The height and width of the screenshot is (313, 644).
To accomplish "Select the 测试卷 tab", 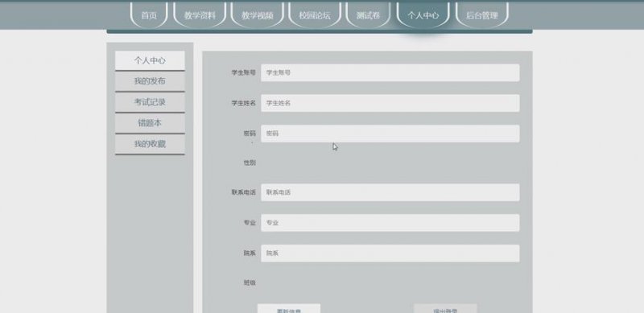I will (x=368, y=15).
